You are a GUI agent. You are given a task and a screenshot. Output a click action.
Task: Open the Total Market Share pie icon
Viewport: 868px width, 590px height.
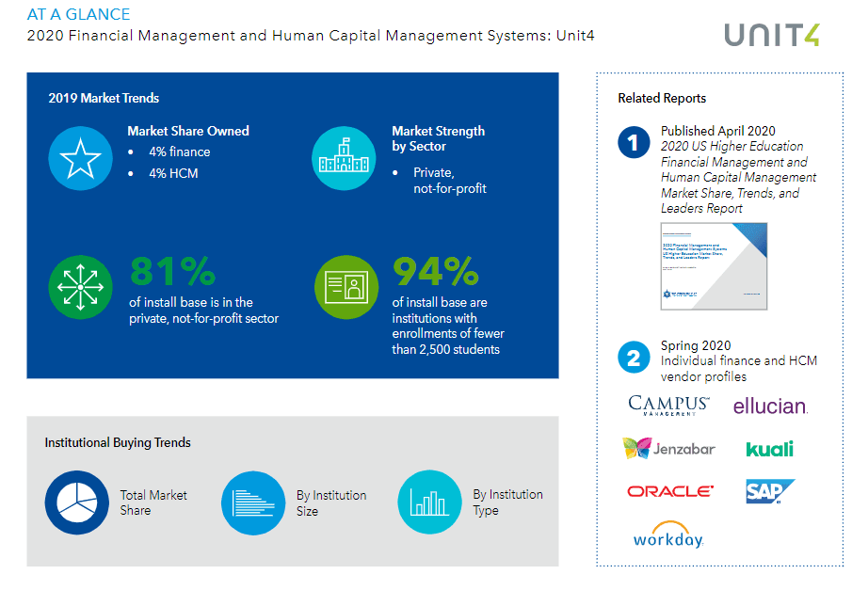click(77, 502)
